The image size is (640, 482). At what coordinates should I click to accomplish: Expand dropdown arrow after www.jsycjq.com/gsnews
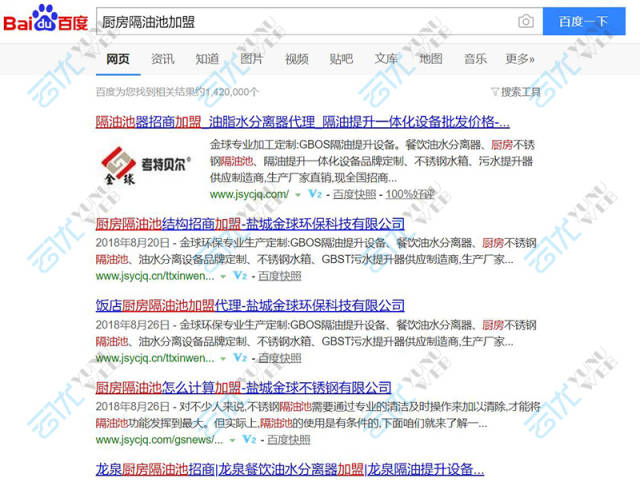232,440
